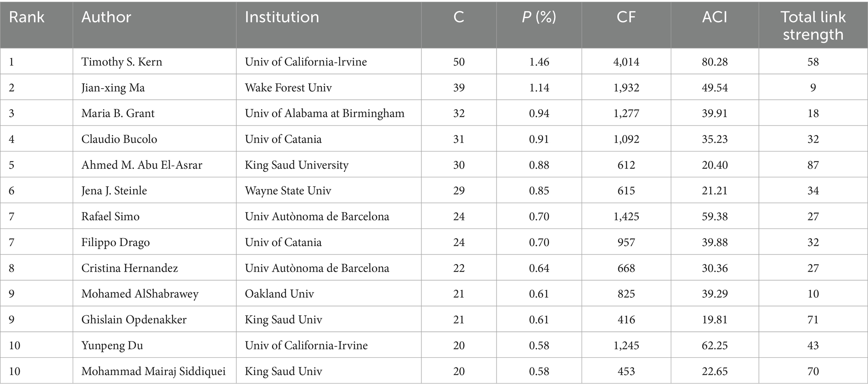Viewport: 868px width, 391px height.
Task: Click the Maria B. Grant cell
Action: point(118,113)
